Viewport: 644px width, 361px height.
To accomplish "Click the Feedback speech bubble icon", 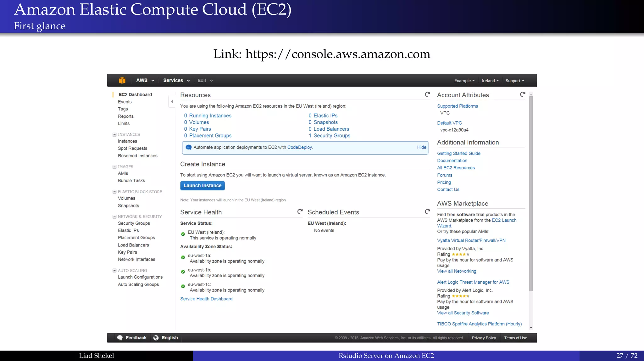I will [x=120, y=338].
